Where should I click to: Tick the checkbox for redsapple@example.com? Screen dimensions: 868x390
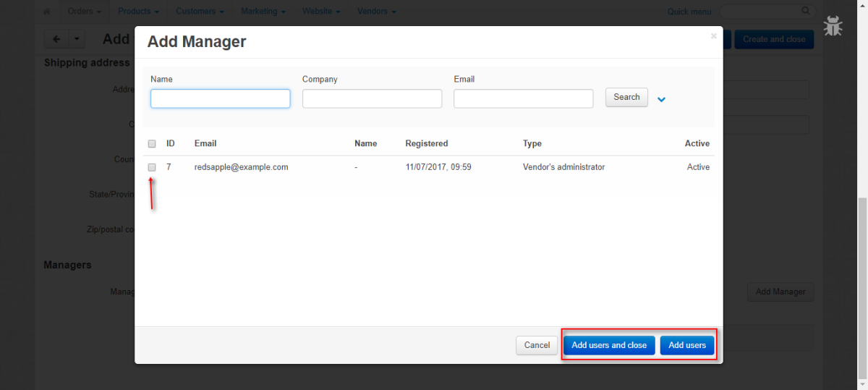(x=152, y=167)
